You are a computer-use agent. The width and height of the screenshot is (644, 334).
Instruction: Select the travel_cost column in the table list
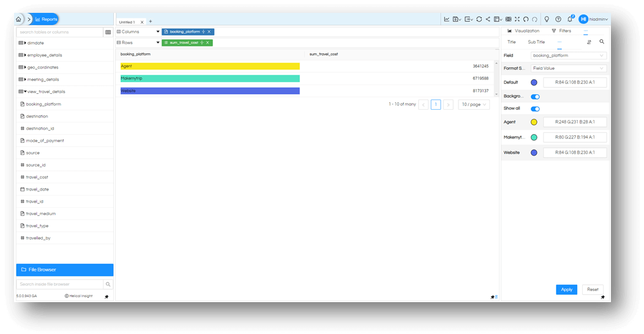[37, 177]
